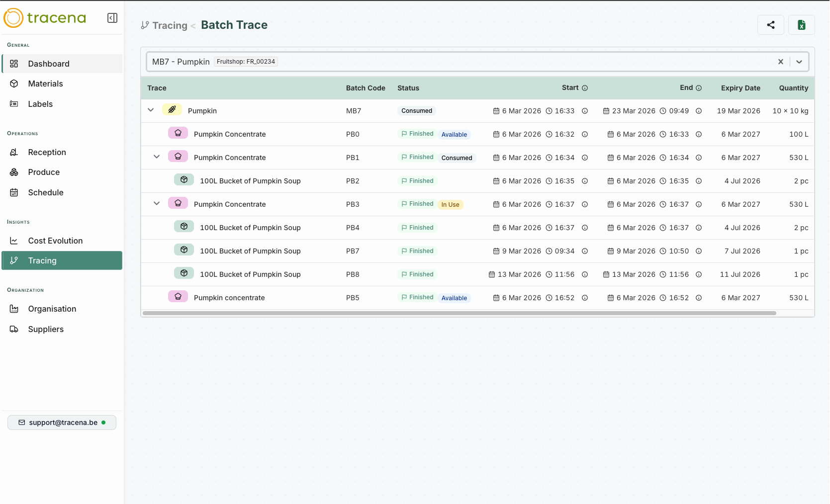Open Materials in the sidebar
Viewport: 830px width, 504px height.
pyautogui.click(x=62, y=84)
